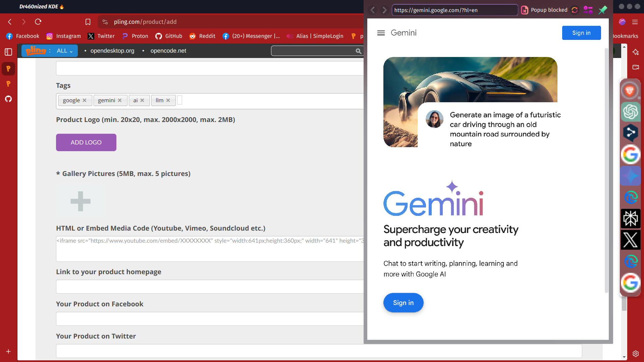644x362 pixels.
Task: Go forward in the Gemini side panel
Action: pyautogui.click(x=384, y=10)
